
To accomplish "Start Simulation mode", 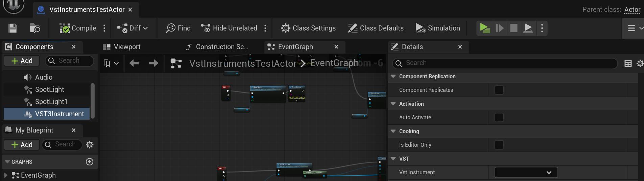I will coord(438,28).
